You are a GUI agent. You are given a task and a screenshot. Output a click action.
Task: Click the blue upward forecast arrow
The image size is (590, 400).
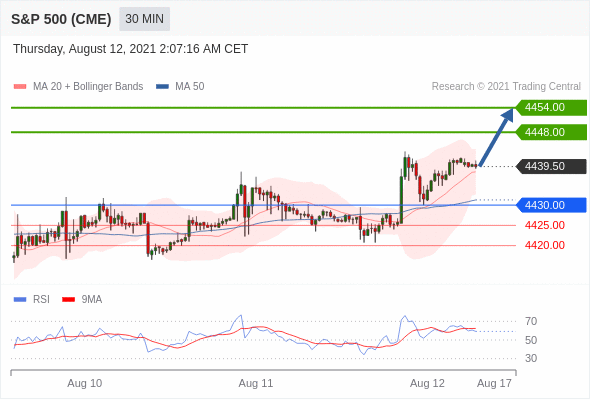coord(497,137)
